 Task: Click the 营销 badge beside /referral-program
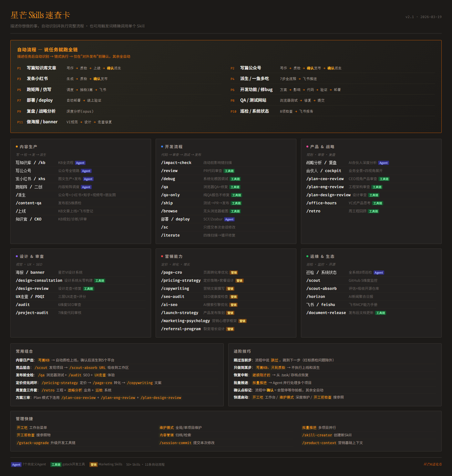pyautogui.click(x=230, y=329)
